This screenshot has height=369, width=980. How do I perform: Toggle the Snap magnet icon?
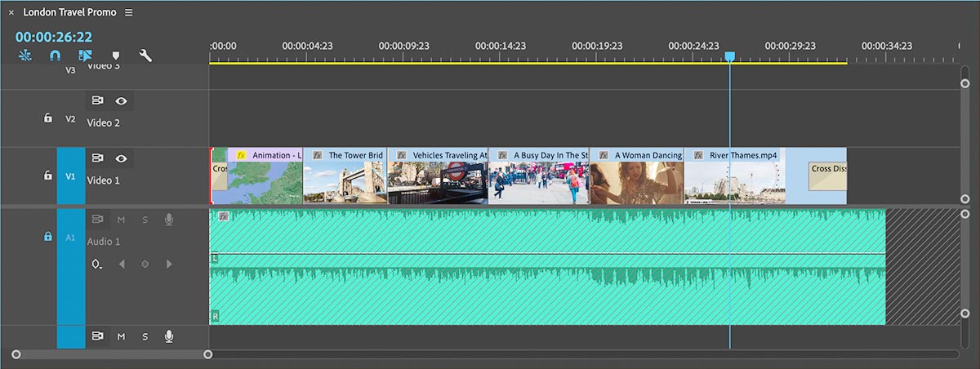tap(55, 56)
